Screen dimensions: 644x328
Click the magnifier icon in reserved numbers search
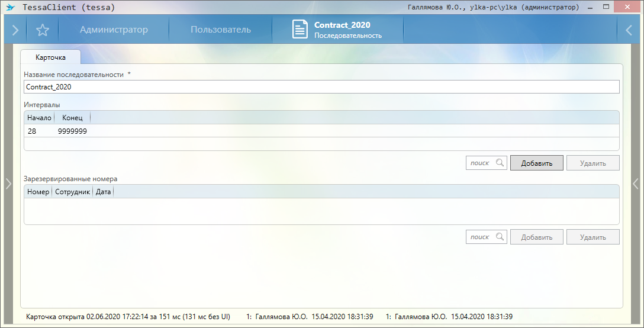(500, 237)
